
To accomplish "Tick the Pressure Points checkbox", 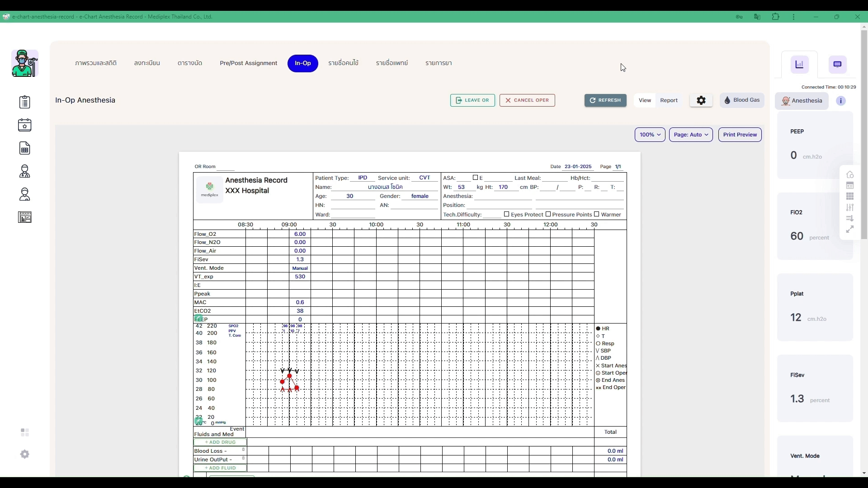I will 548,214.
